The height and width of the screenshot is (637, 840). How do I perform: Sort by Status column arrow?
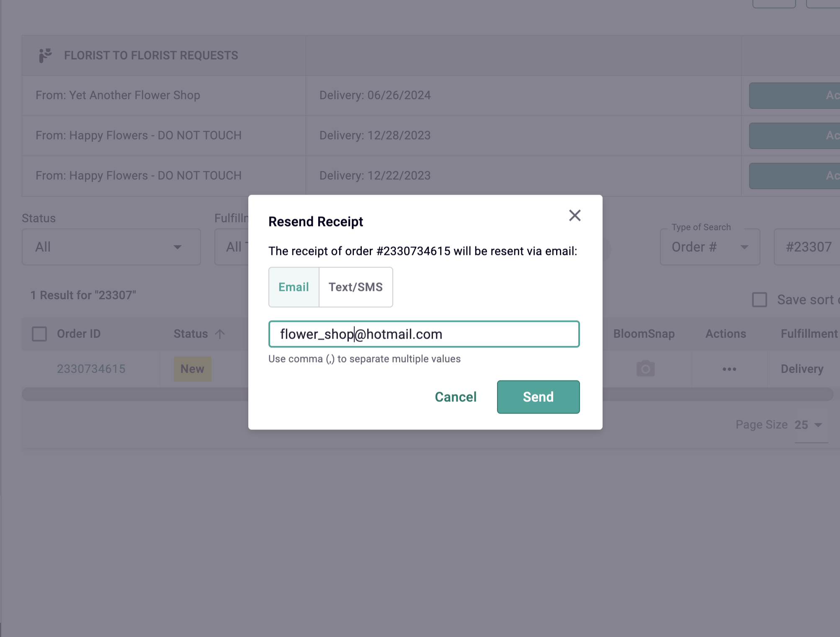coord(220,334)
